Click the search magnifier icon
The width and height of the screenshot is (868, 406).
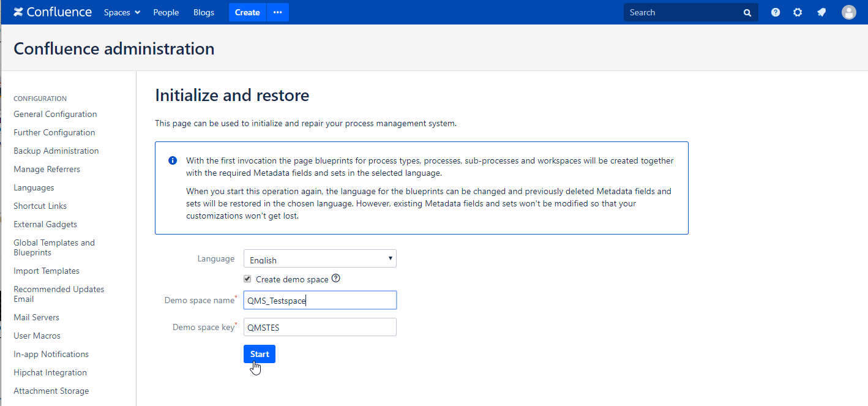(747, 12)
